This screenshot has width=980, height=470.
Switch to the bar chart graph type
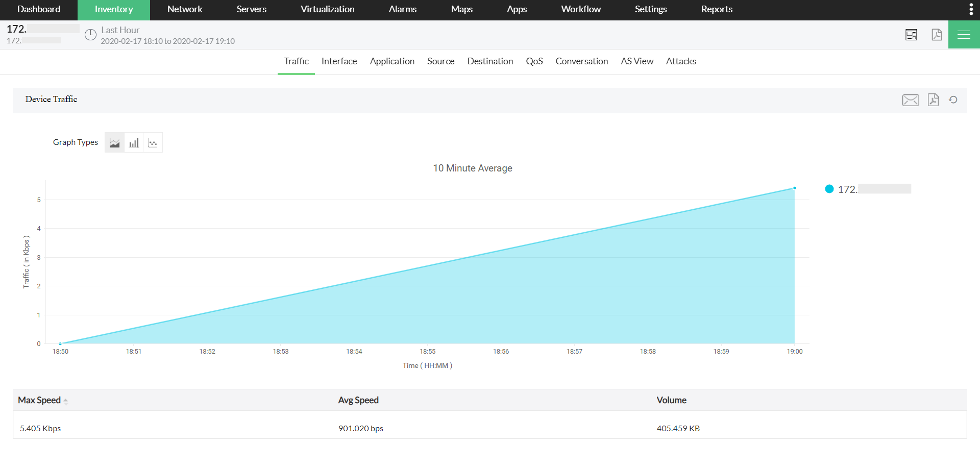tap(134, 142)
